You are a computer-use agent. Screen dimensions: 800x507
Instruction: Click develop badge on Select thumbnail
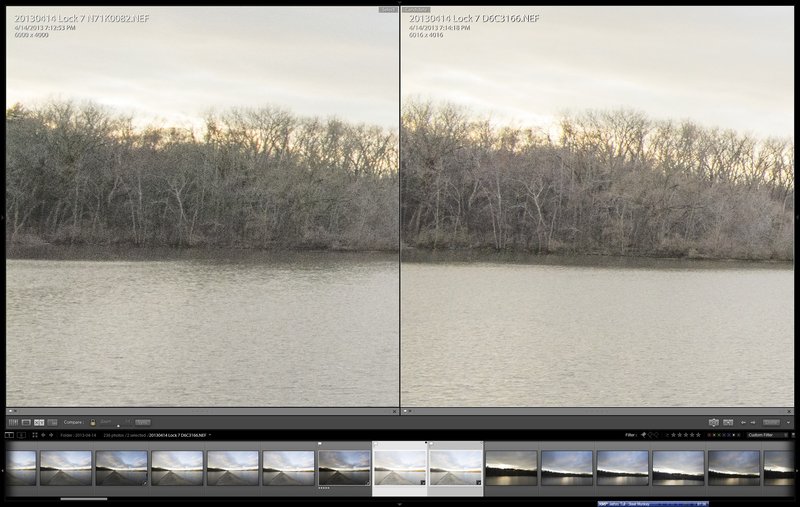click(423, 482)
